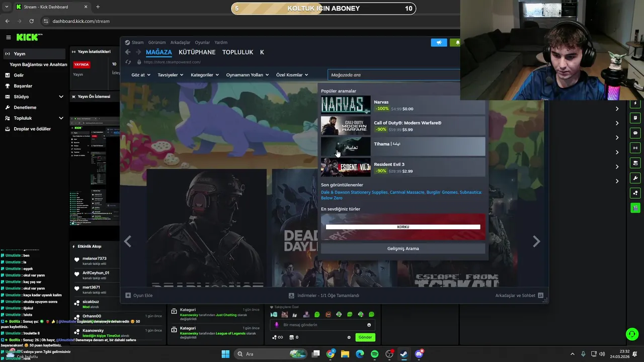Screen dimensions: 644x362
Task: Go back in Steam store navigation
Action: [x=128, y=52]
